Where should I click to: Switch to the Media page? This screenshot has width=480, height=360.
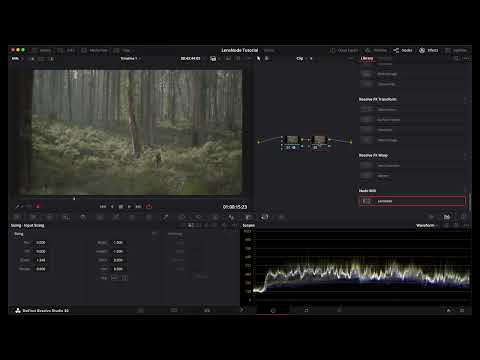click(141, 310)
